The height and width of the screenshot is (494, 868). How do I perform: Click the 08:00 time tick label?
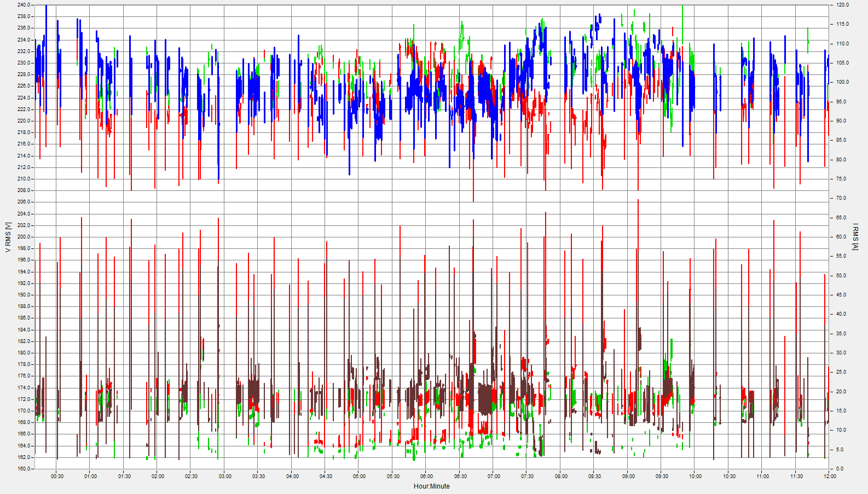pos(561,476)
